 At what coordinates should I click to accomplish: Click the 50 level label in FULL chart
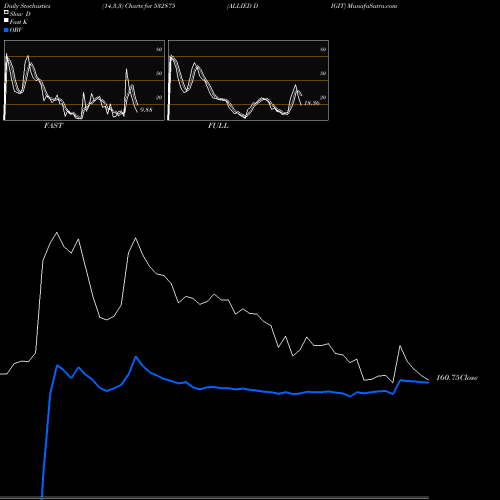(323, 73)
